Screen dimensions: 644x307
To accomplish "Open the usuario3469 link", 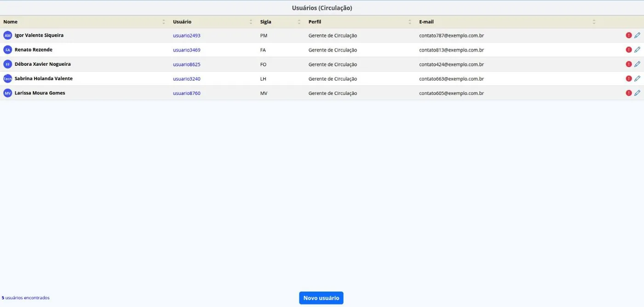I will 187,50.
